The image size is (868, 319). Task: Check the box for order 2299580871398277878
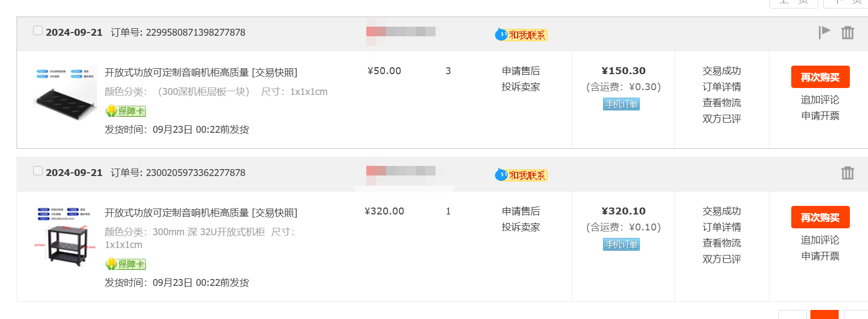click(x=38, y=30)
